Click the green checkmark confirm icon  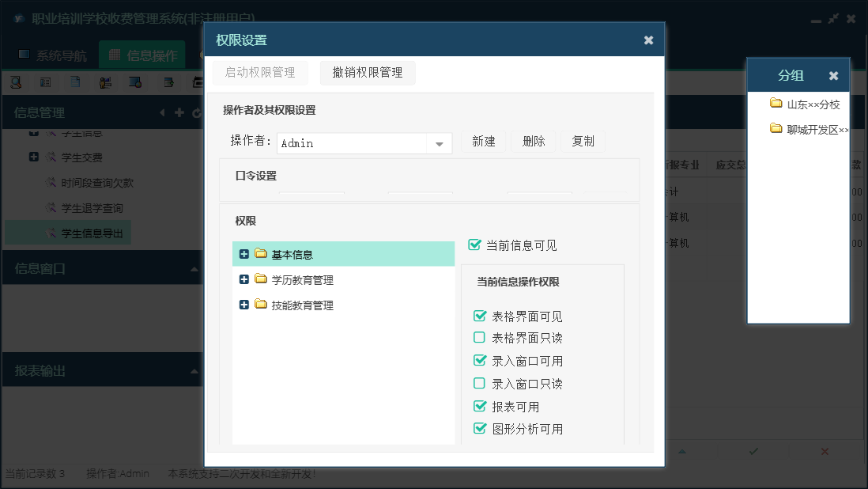click(753, 451)
